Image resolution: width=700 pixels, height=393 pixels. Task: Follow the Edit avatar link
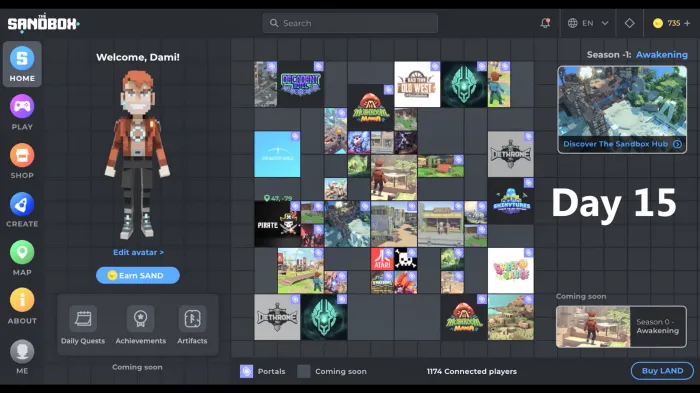click(x=138, y=252)
